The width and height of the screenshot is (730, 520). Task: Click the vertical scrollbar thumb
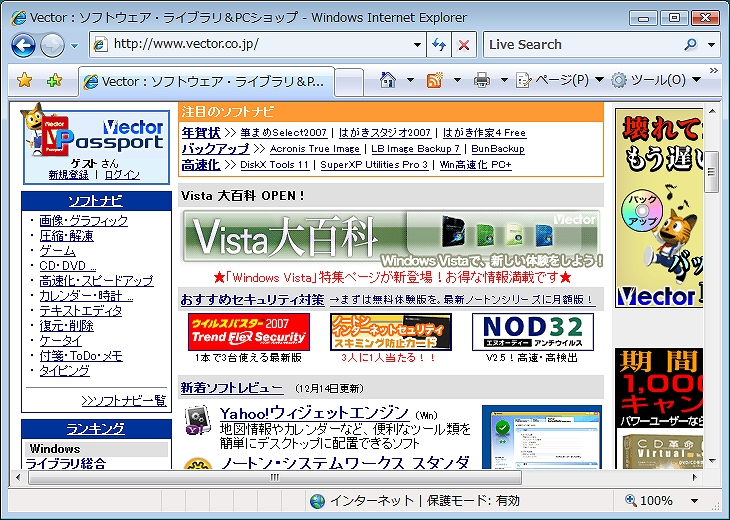[712, 172]
